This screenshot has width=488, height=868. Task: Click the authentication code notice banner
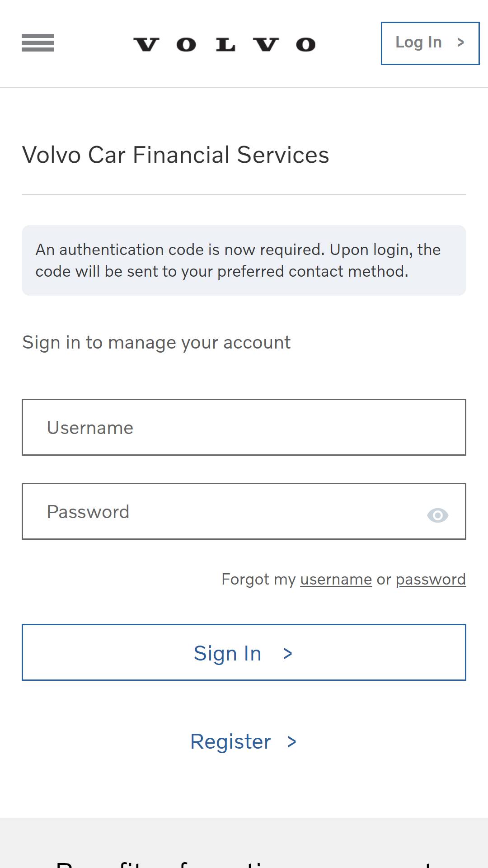[x=244, y=260]
